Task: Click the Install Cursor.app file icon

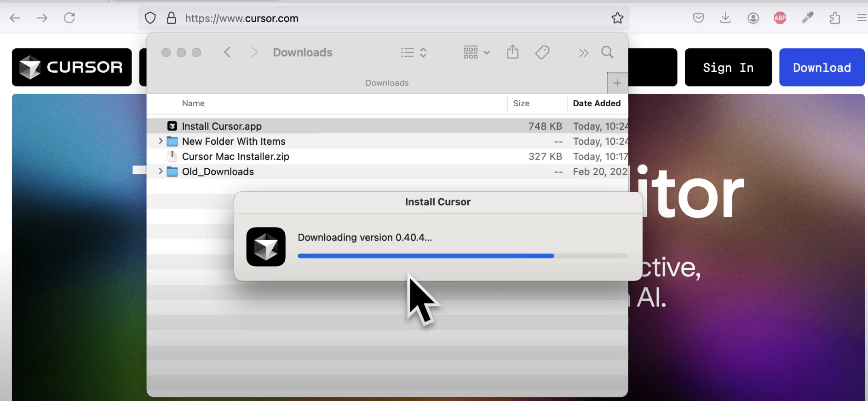Action: click(172, 126)
